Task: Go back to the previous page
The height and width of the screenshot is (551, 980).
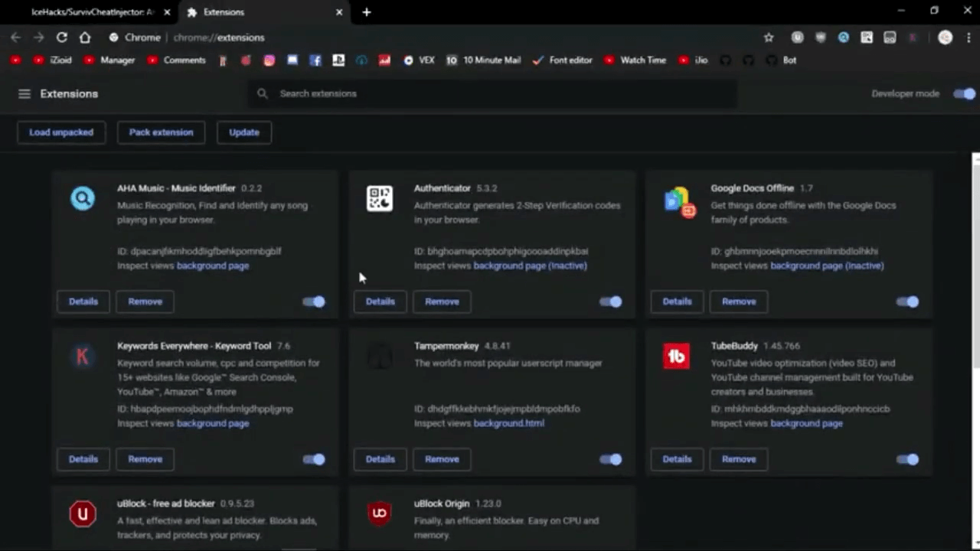Action: point(15,37)
